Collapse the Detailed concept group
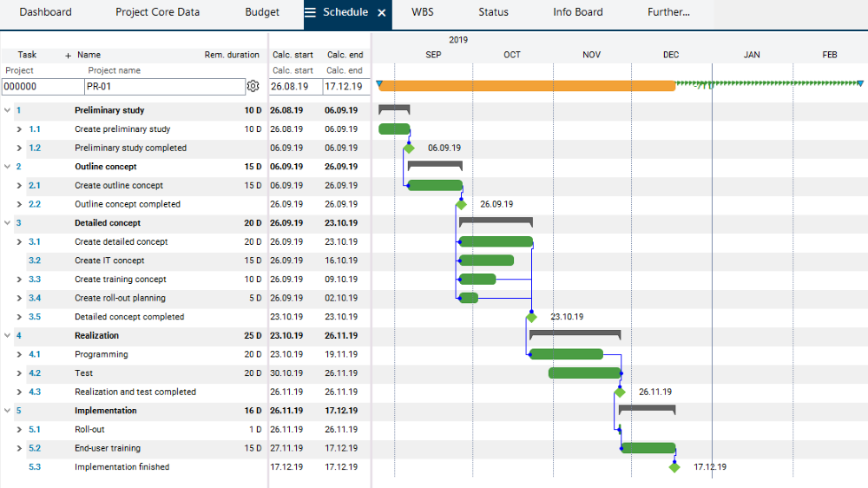Viewport: 868px width, 488px height. click(7, 223)
